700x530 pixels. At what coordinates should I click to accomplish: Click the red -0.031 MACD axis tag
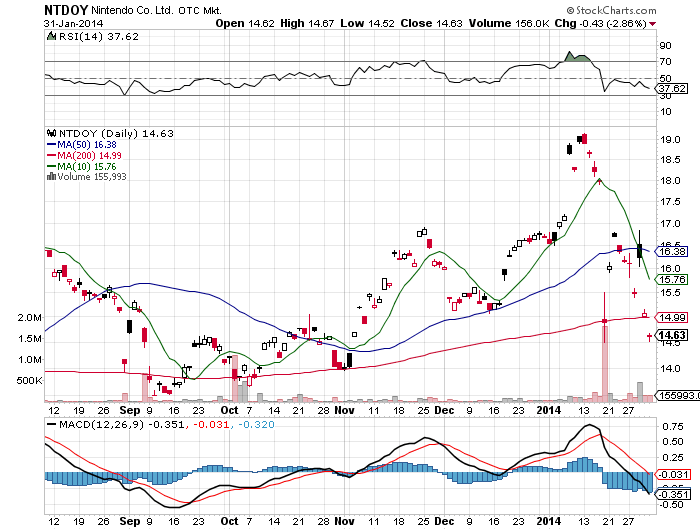[674, 475]
